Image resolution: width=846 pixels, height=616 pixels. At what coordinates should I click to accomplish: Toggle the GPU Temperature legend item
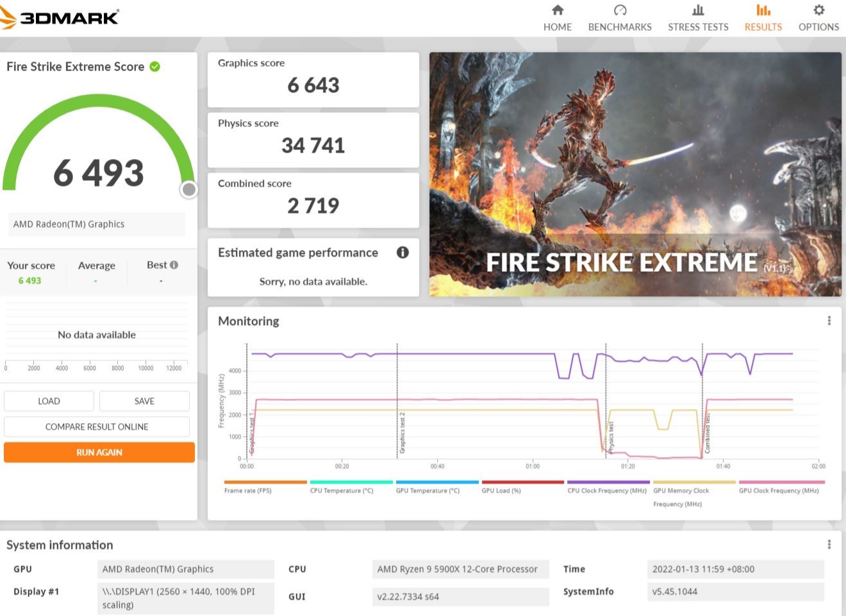tap(437, 487)
